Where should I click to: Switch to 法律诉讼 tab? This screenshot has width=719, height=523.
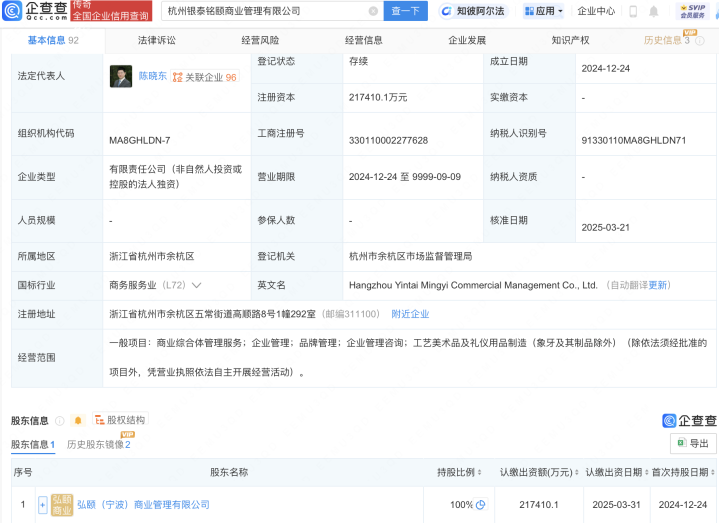click(157, 40)
